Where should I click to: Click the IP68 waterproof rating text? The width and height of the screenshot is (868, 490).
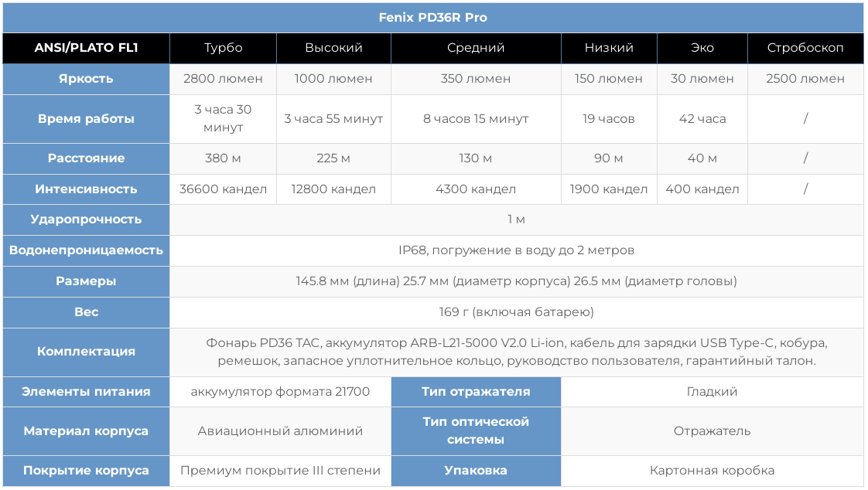tap(516, 250)
